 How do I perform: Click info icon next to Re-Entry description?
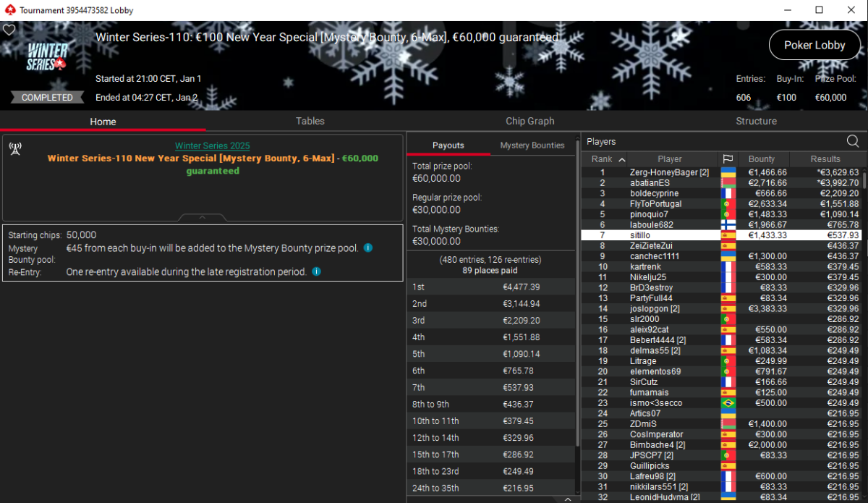point(316,272)
